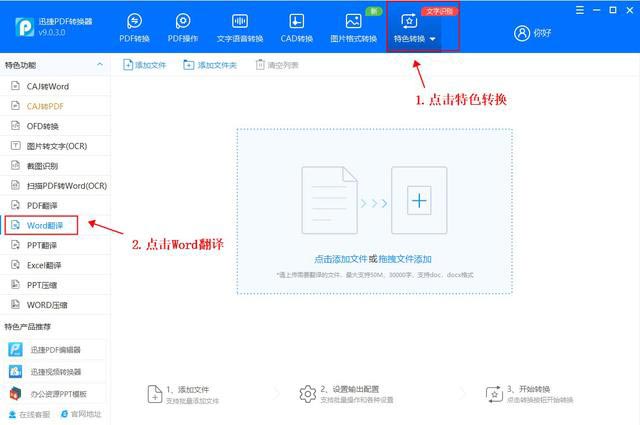Open the CAD转换 tab
The width and height of the screenshot is (640, 425).
296,27
